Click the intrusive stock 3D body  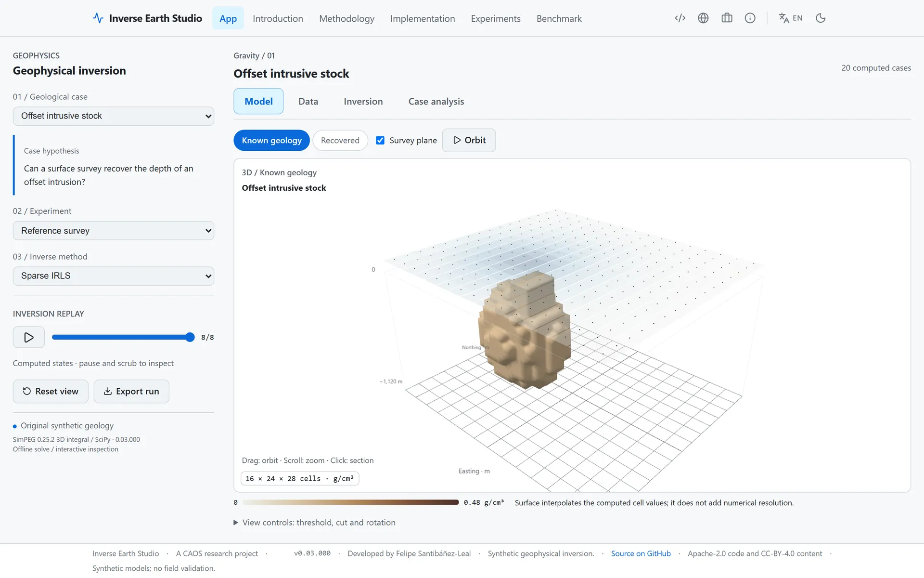(526, 330)
